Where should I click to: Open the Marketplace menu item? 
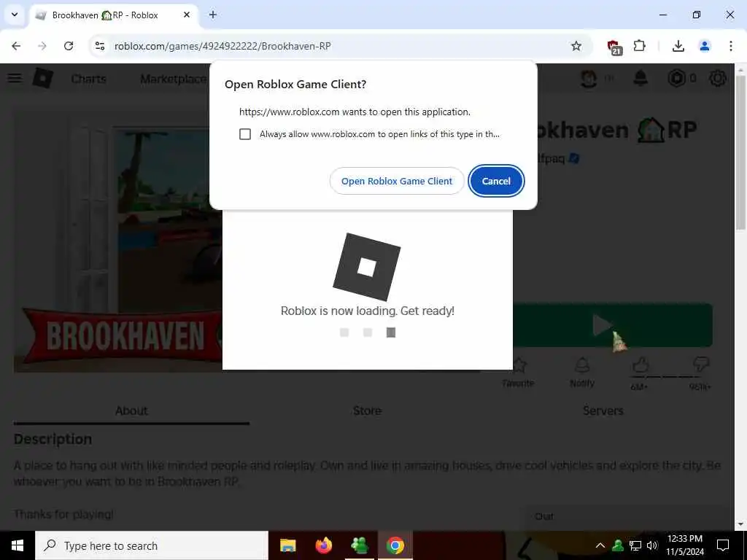click(174, 79)
